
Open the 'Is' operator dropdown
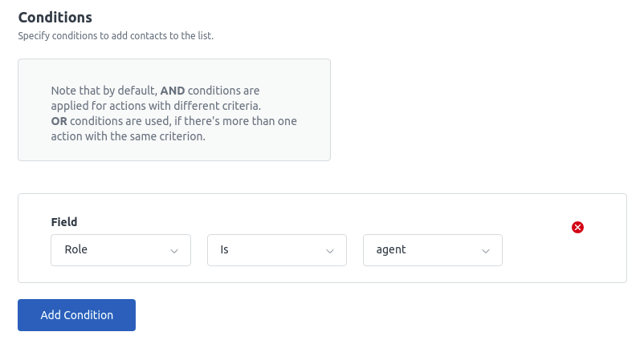tap(277, 250)
